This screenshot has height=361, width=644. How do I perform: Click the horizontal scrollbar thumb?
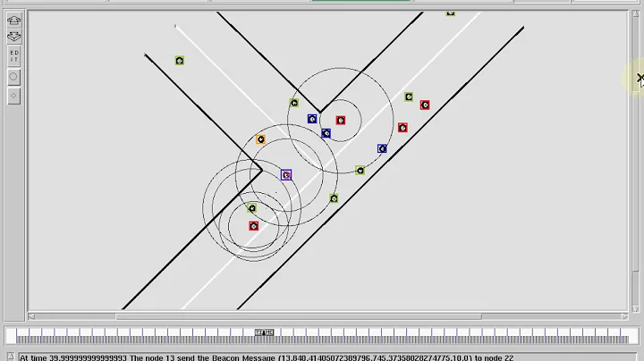coord(299,316)
